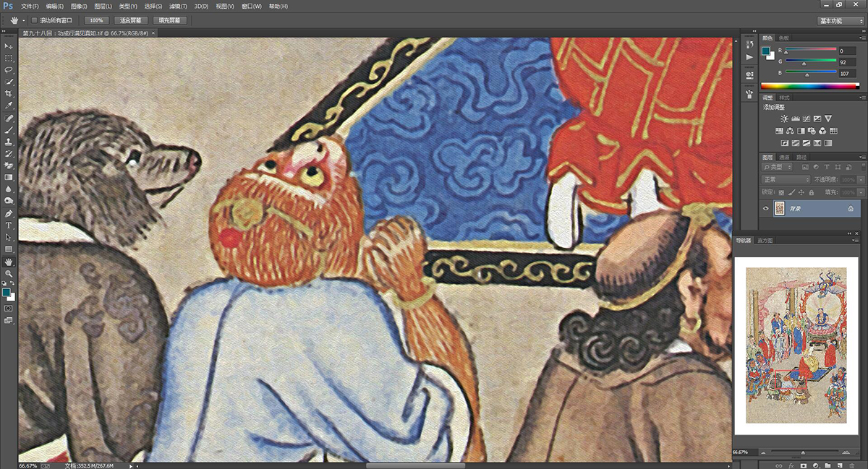Add layer mask from layers panel footer

point(804,465)
